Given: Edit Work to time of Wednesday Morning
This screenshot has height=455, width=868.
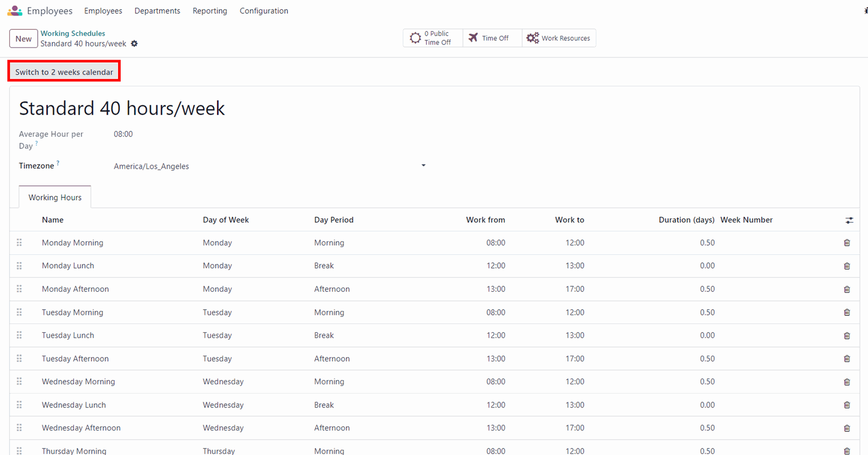Looking at the screenshot, I should tap(575, 382).
